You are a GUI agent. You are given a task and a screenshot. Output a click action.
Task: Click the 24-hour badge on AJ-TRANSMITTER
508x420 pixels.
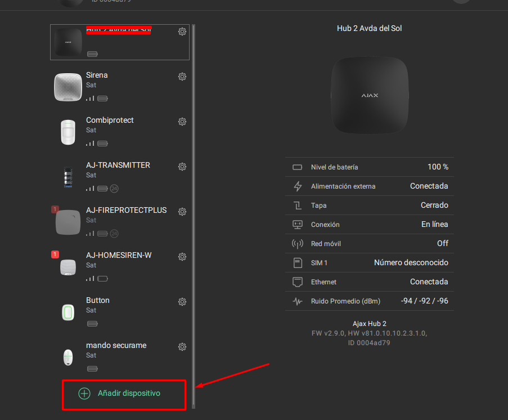tap(114, 189)
